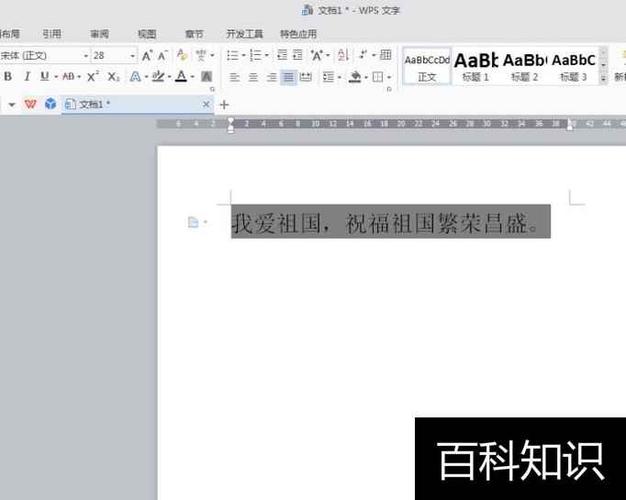The image size is (626, 500).
Task: Click the phonetic guide icon
Action: pos(201,55)
